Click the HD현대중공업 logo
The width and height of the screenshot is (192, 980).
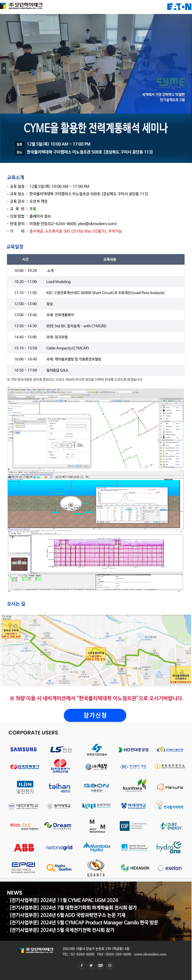(x=134, y=749)
